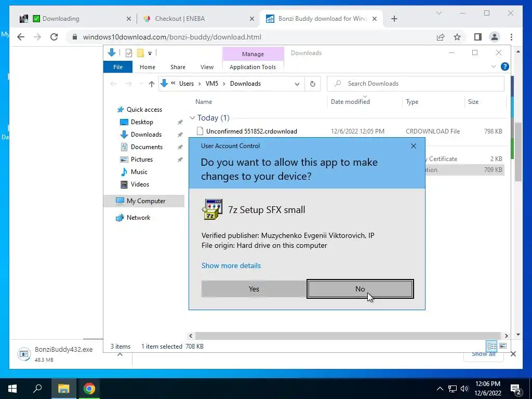This screenshot has height=399, width=532.
Task: Select the Manage contextual tab
Action: point(253,54)
